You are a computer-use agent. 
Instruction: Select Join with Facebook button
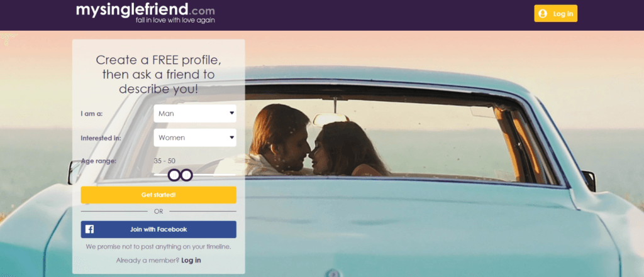point(158,229)
